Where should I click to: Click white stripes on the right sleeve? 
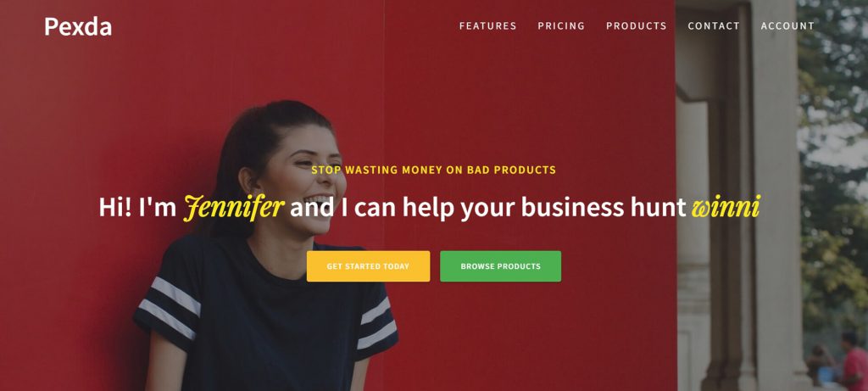pyautogui.click(x=376, y=323)
